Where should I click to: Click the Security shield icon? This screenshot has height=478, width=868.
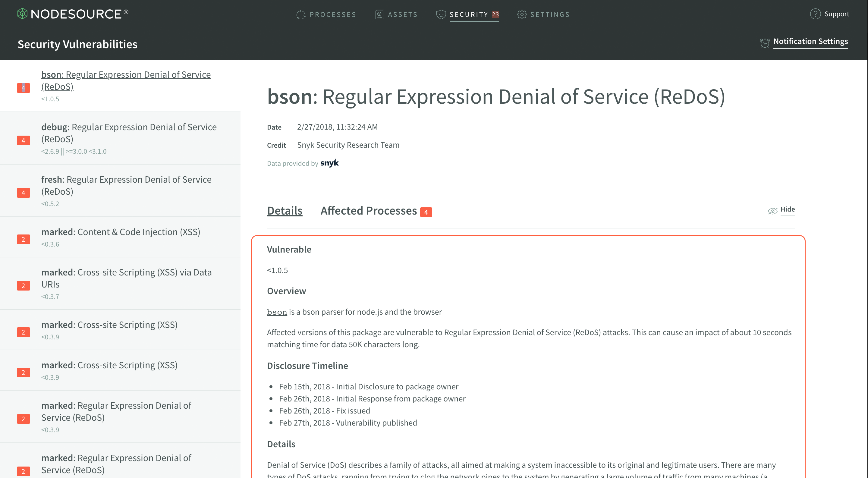tap(440, 14)
